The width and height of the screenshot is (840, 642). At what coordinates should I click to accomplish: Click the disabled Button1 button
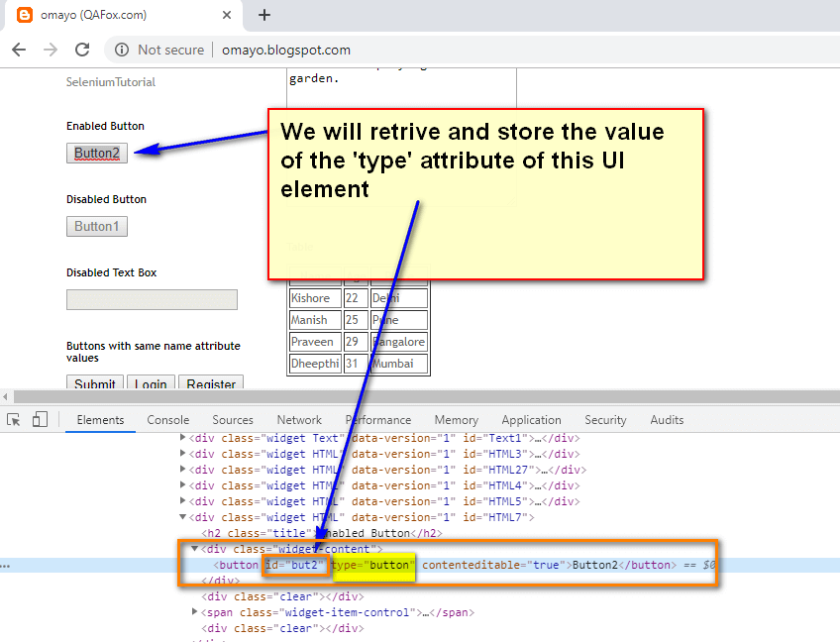97,227
